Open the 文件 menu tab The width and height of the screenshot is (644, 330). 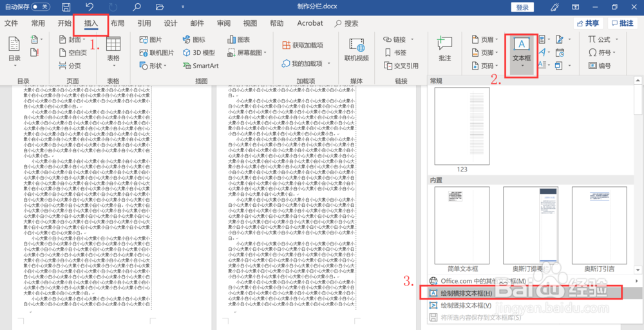[x=11, y=23]
